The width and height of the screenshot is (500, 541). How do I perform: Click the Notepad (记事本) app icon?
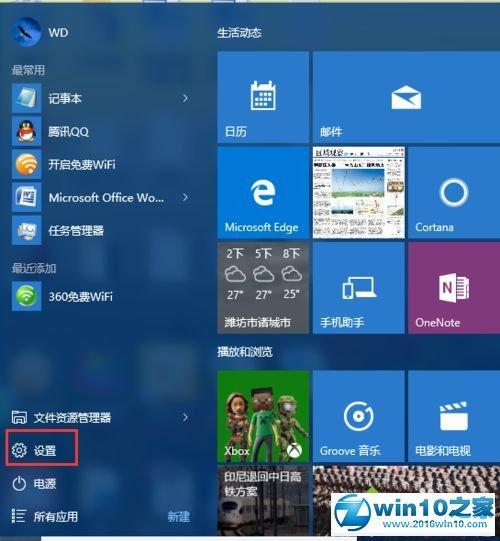coord(27,98)
